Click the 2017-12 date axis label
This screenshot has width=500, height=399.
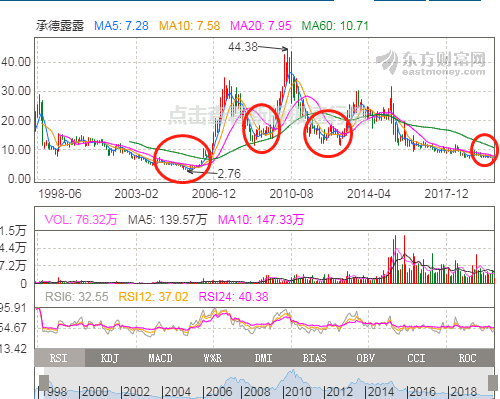(446, 194)
